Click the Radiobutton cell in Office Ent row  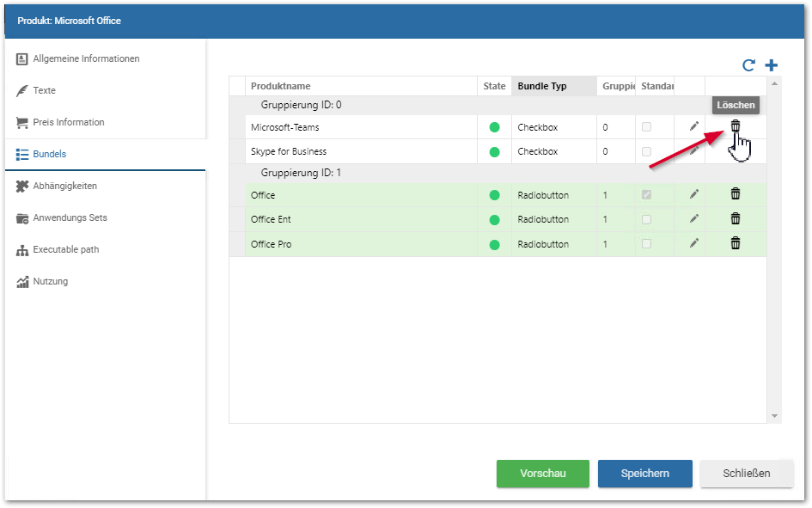[x=553, y=219]
